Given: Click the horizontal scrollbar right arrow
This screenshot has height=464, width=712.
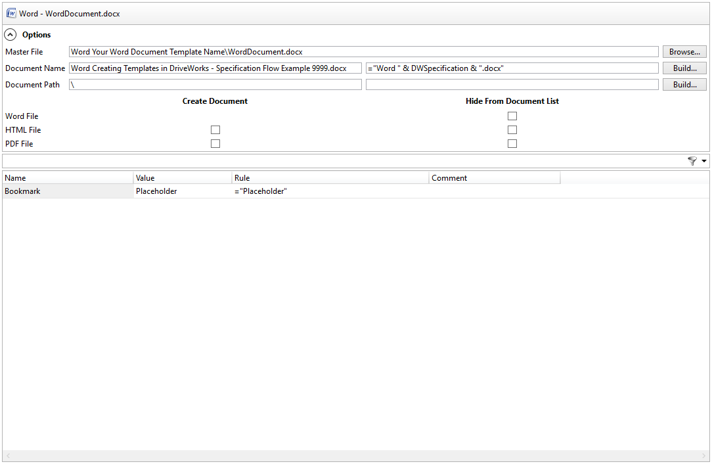Looking at the screenshot, I should [704, 456].
